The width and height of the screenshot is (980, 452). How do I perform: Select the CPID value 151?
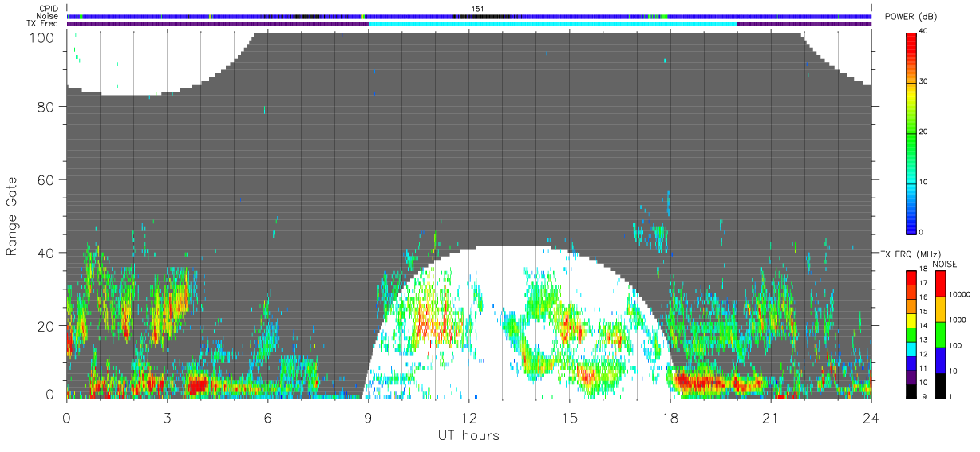click(477, 9)
